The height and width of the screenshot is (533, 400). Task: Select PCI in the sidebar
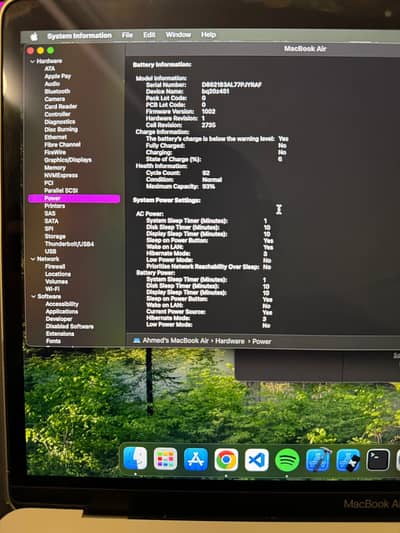click(x=49, y=183)
